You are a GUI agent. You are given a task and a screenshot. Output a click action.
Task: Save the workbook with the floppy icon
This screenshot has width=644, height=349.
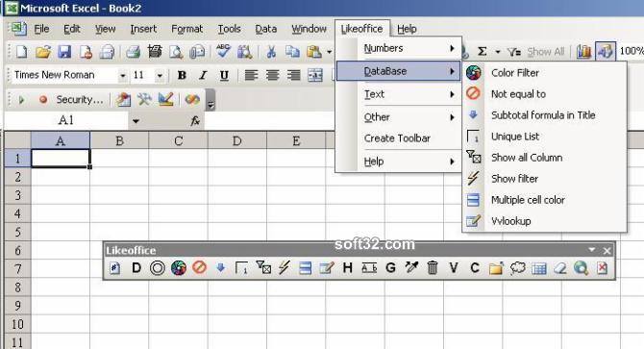click(x=64, y=52)
